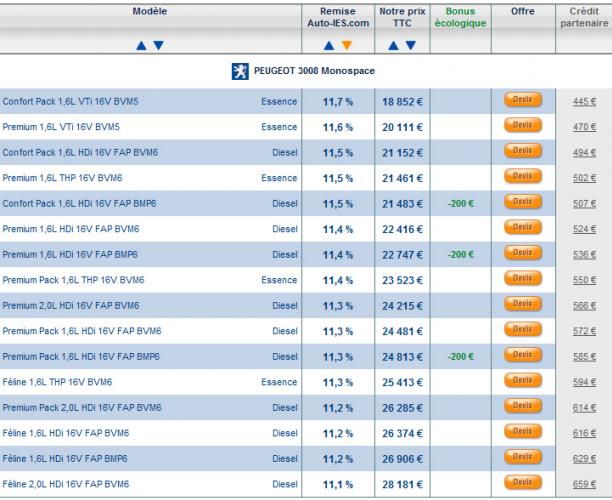The image size is (612, 500).
Task: Click the price 18 852 €
Action: coord(402,102)
